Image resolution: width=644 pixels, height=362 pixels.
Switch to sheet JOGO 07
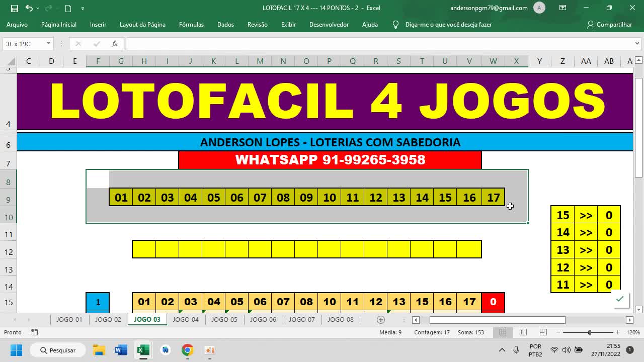tap(302, 319)
